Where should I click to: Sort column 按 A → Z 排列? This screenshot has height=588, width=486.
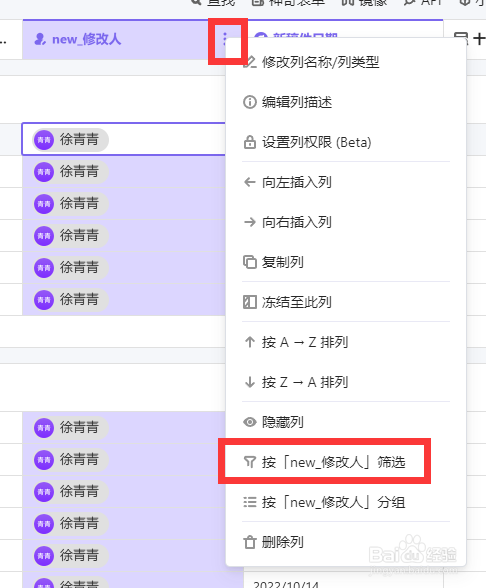[305, 342]
